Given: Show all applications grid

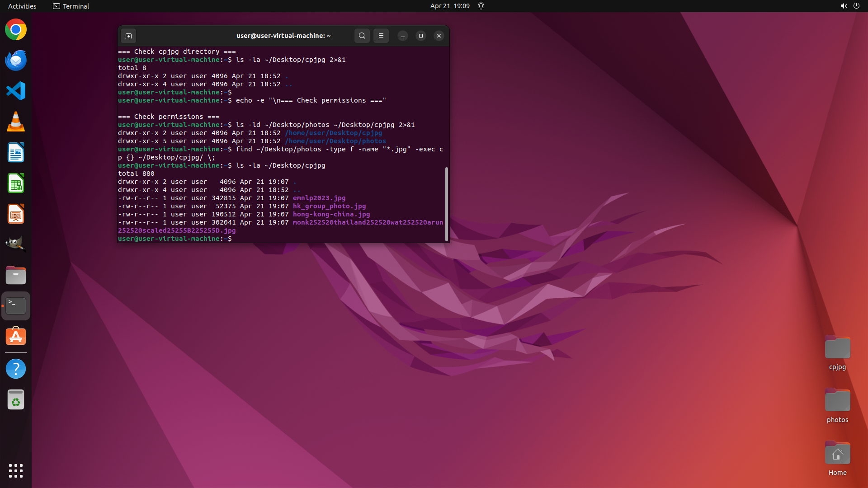Looking at the screenshot, I should (16, 470).
